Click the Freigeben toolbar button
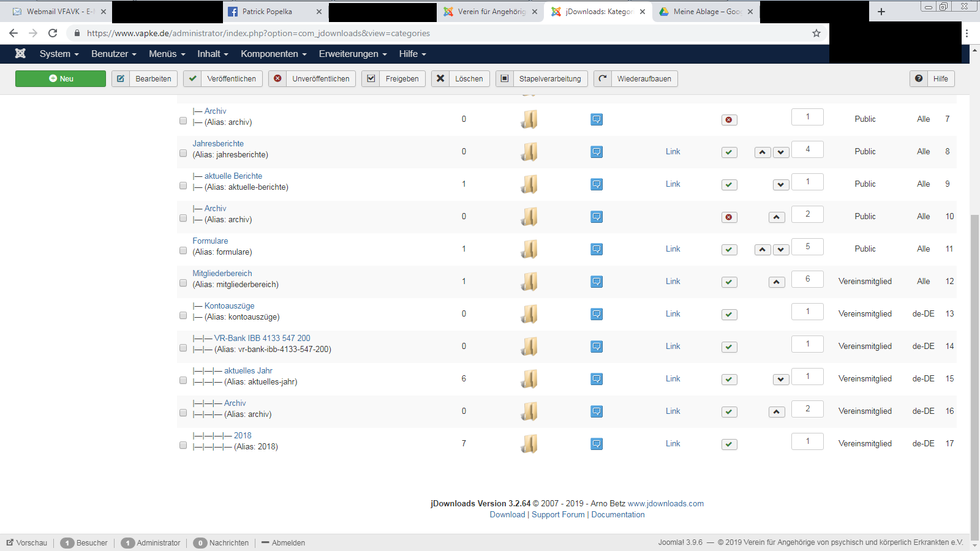The image size is (980, 551). click(393, 78)
